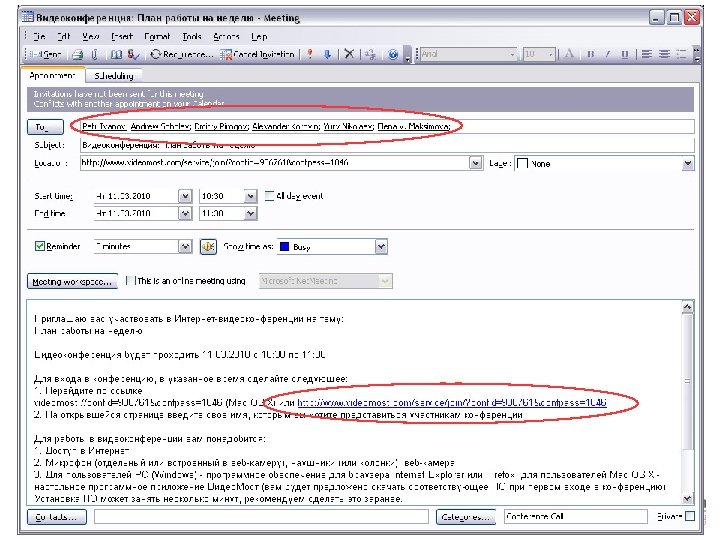Click the To... button
The width and height of the screenshot is (720, 540).
(45, 127)
